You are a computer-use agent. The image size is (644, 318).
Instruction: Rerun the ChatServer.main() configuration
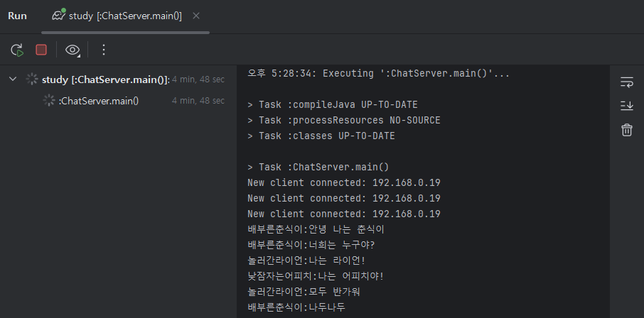[17, 50]
